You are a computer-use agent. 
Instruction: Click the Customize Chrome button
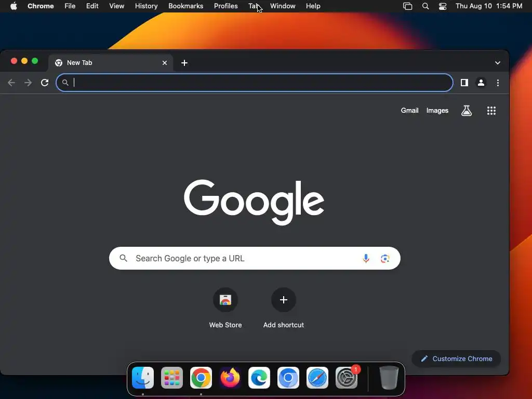point(456,358)
